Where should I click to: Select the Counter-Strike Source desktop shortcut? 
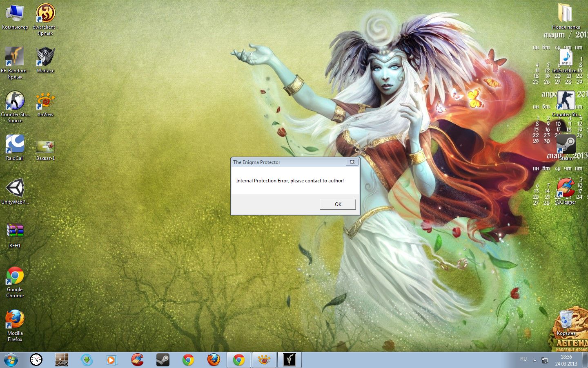point(15,106)
